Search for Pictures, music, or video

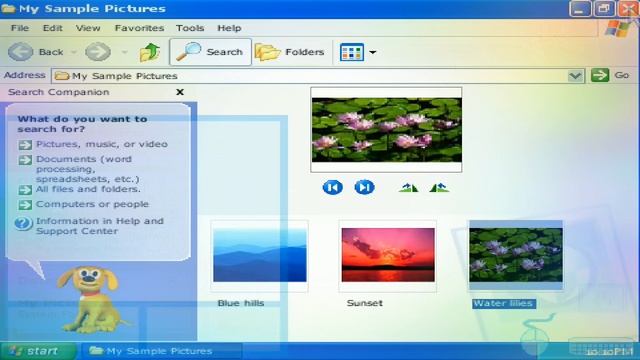[102, 144]
